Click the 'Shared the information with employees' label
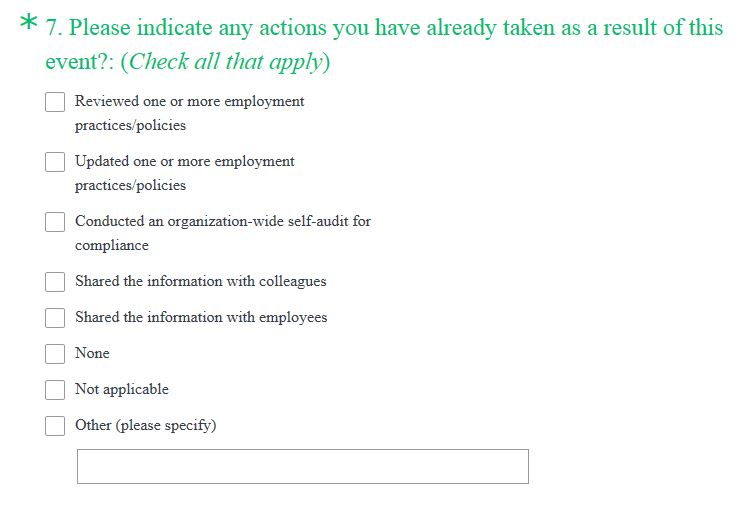 [x=200, y=318]
